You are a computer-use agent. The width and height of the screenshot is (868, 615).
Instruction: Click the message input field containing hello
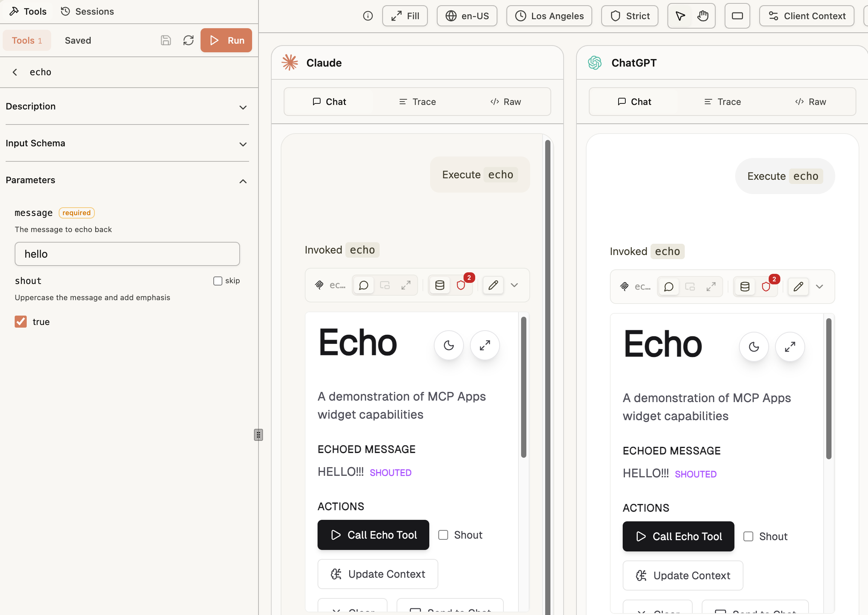coord(127,254)
